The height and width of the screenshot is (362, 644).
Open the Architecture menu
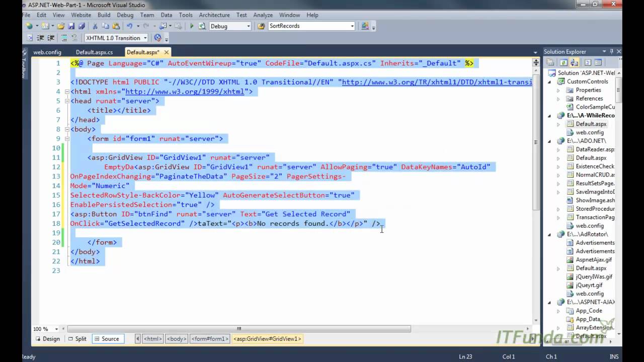(x=214, y=15)
